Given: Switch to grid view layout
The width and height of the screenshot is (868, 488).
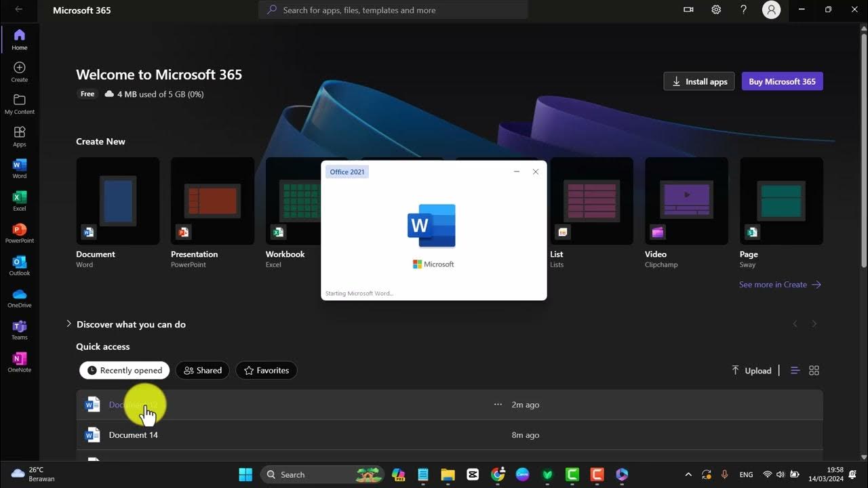Looking at the screenshot, I should coord(814,370).
